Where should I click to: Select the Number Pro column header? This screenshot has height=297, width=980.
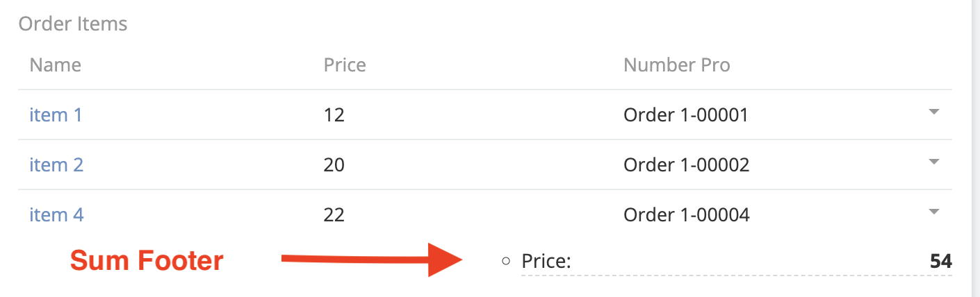[x=676, y=65]
